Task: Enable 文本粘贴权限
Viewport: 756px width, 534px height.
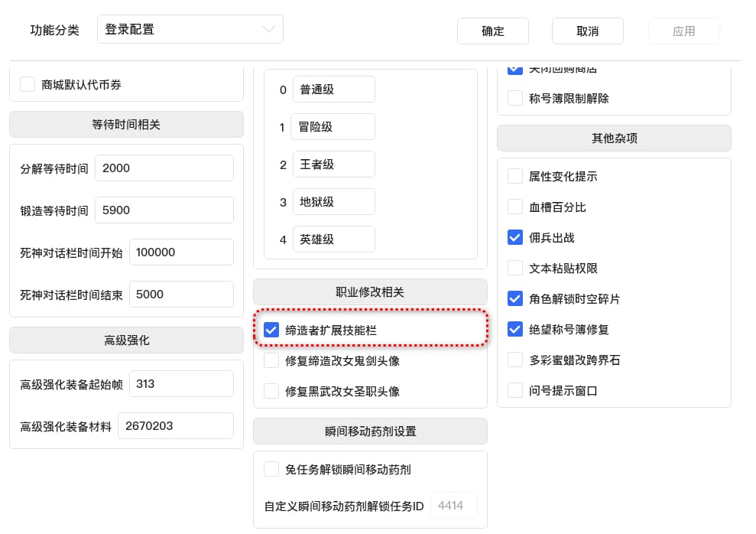Action: (515, 268)
